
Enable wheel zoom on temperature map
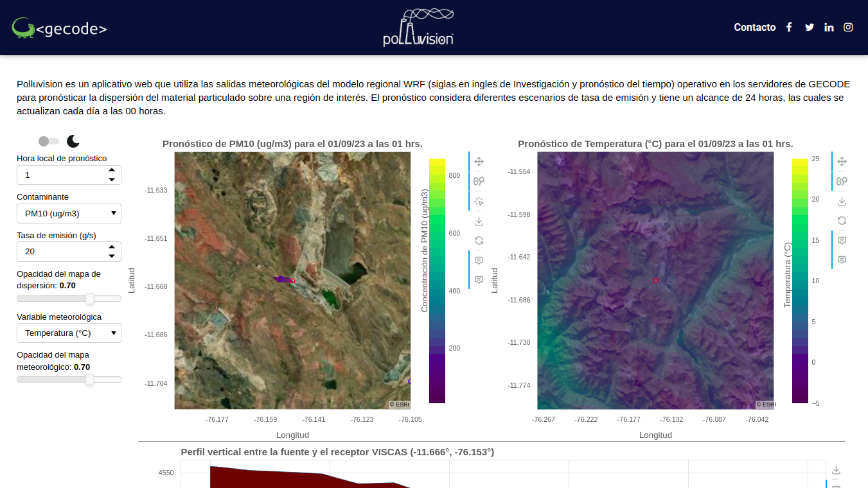[842, 182]
